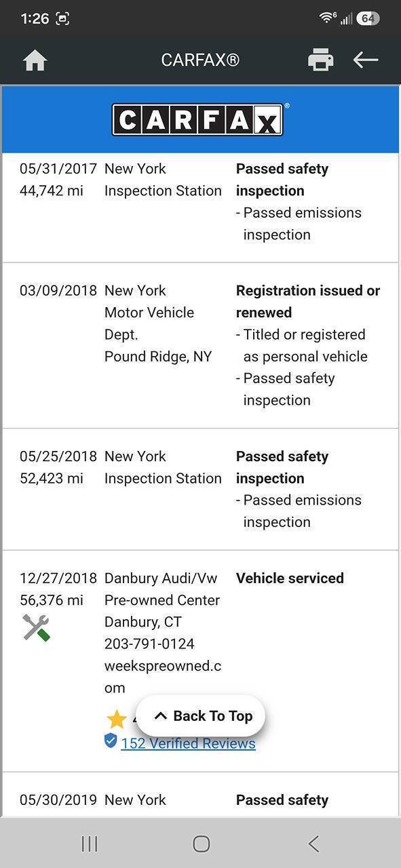
Task: Tap the phone number 203-791-0124
Action: (x=149, y=644)
